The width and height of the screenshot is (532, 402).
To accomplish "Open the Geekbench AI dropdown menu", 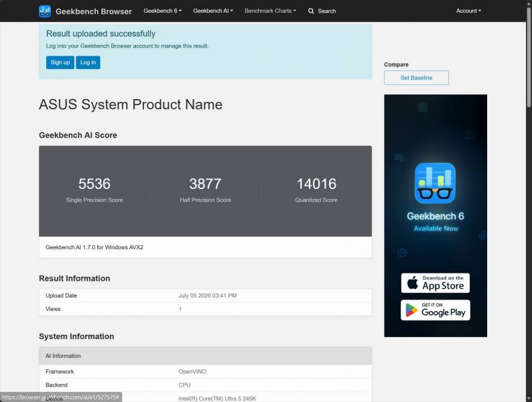I will (213, 11).
